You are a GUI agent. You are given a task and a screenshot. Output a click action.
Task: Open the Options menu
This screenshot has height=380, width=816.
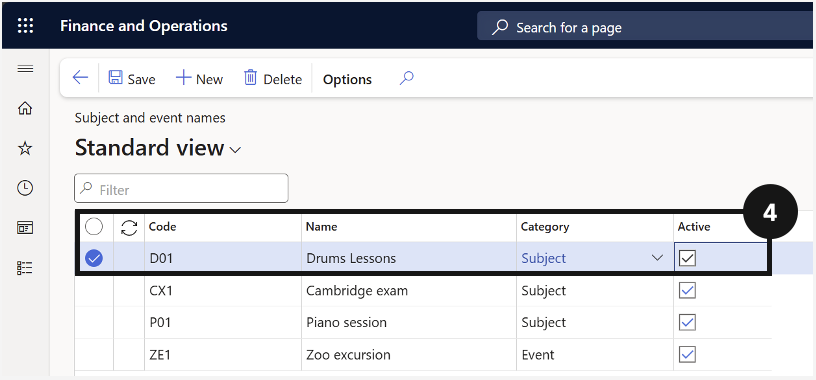coord(347,79)
